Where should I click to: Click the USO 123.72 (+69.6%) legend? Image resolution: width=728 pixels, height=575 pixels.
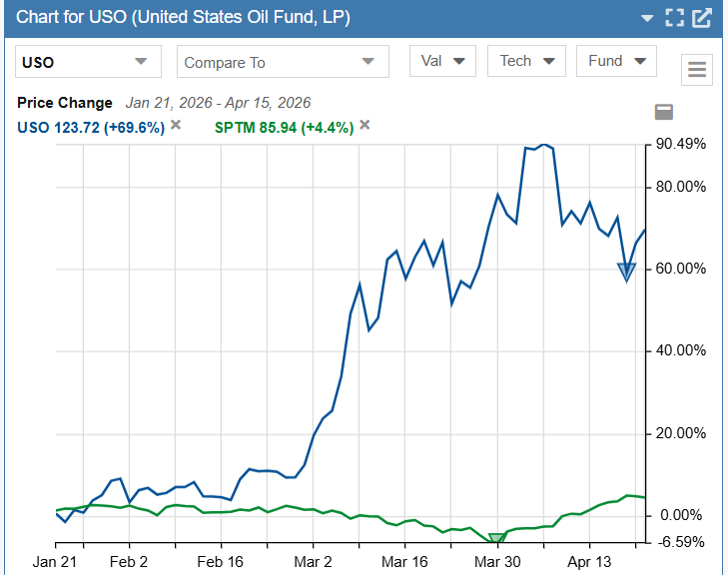coord(91,127)
